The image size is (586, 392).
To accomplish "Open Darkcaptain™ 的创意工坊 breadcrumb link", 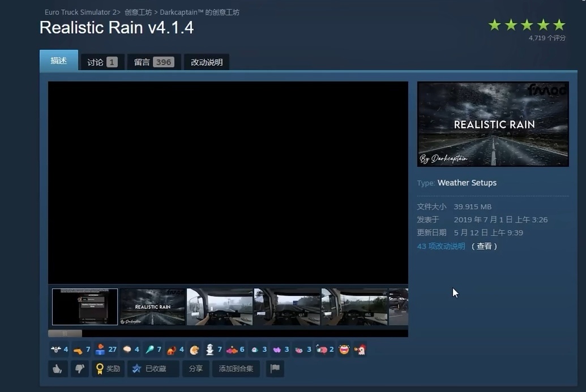I will [199, 12].
